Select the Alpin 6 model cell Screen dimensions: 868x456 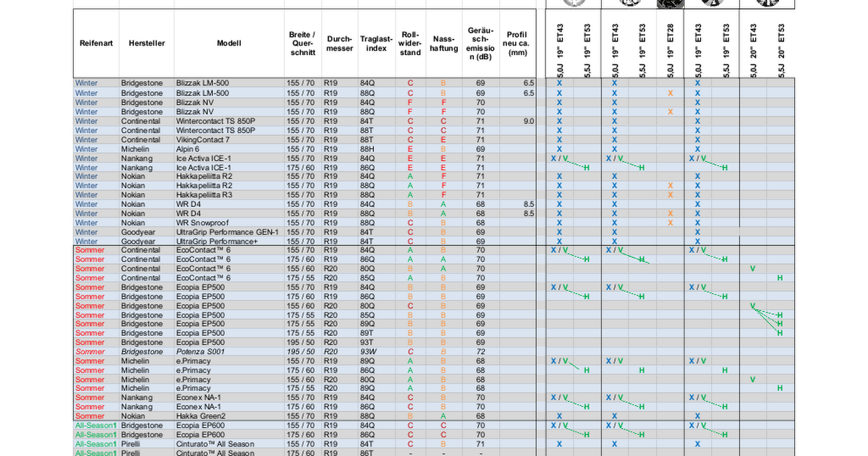(x=190, y=148)
